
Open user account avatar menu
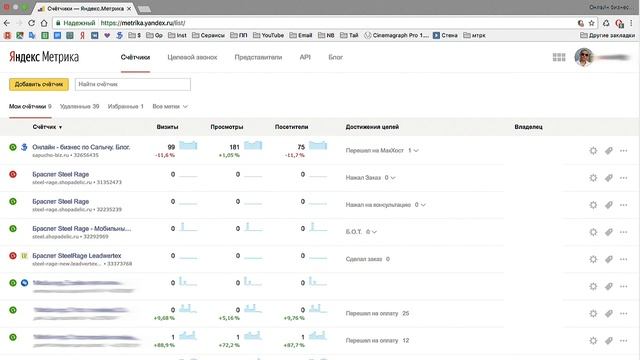click(584, 57)
